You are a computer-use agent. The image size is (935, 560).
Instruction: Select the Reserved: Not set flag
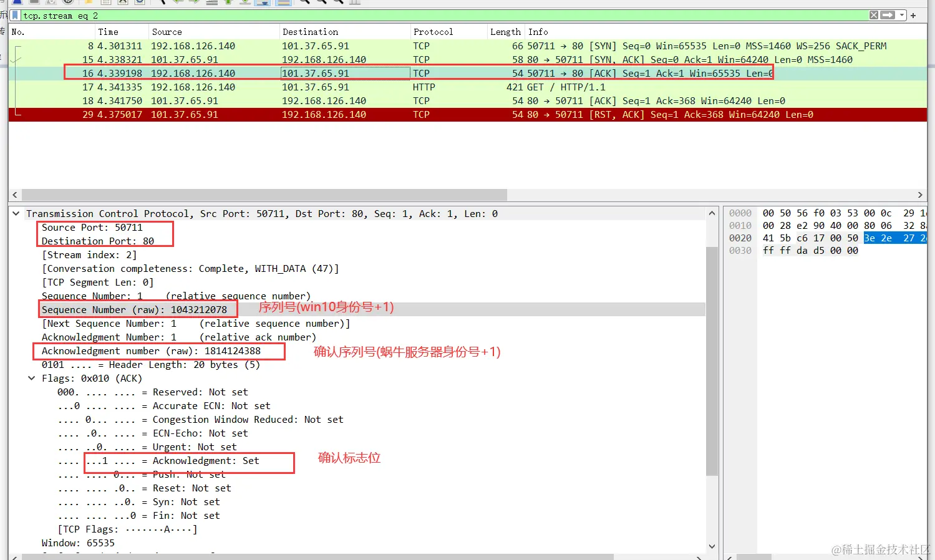coord(153,392)
